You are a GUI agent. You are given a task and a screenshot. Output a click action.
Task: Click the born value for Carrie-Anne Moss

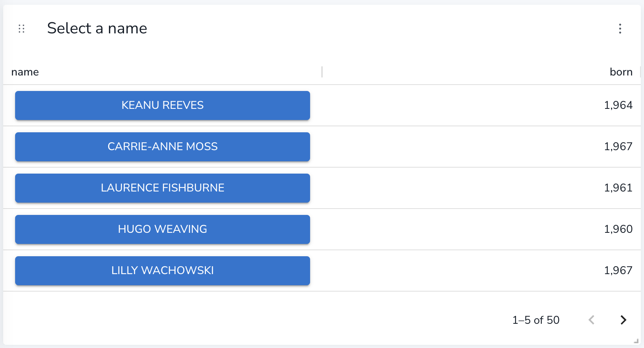618,147
